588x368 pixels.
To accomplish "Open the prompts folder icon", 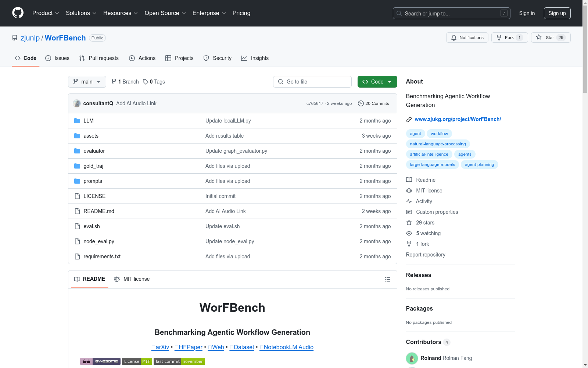I will point(77,181).
